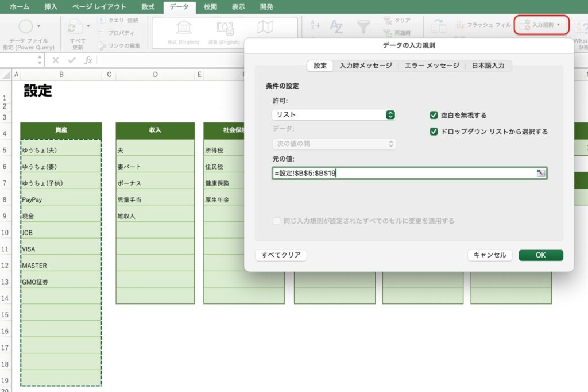Click the すべてクリア button
The width and height of the screenshot is (588, 392).
(x=281, y=255)
